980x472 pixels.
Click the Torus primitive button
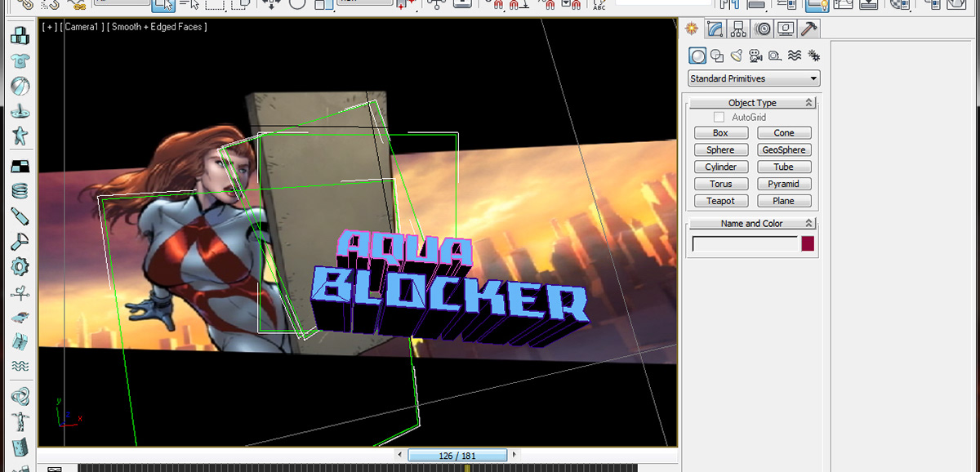720,184
